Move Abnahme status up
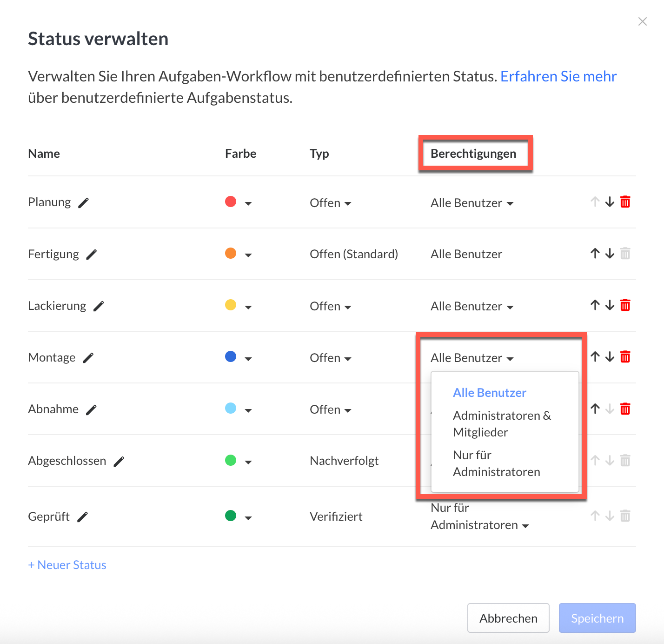664x644 pixels. [595, 409]
